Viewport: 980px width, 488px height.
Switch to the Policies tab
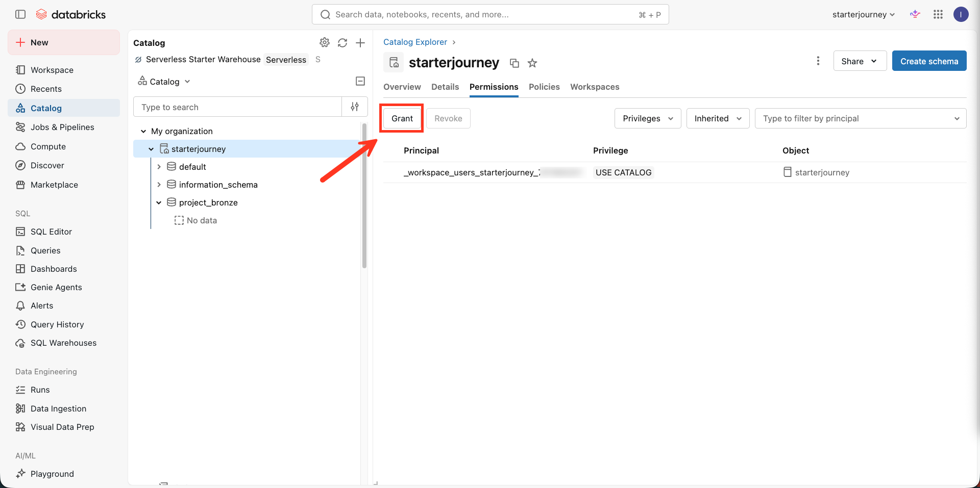(x=544, y=87)
